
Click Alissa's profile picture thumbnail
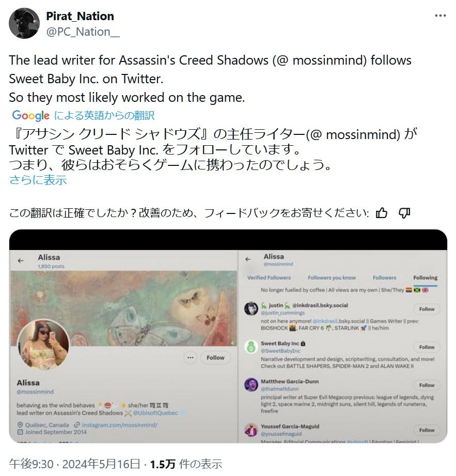coord(43,345)
